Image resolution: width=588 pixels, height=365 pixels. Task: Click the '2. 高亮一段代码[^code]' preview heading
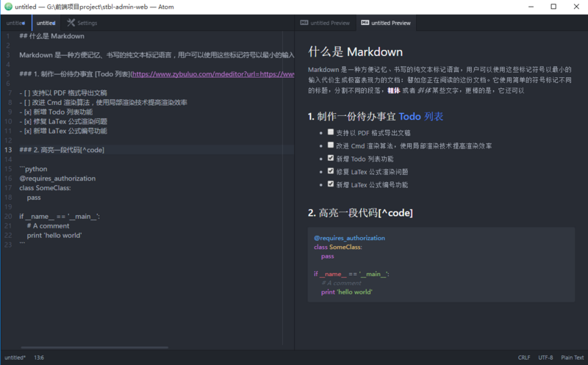[x=360, y=213]
